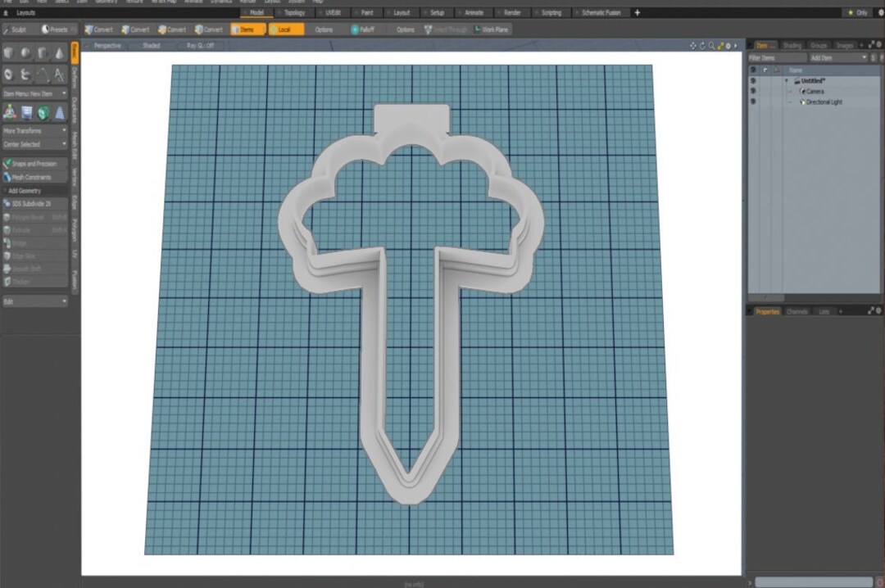Select the Text tool in the sidebar
885x588 pixels.
coord(58,74)
